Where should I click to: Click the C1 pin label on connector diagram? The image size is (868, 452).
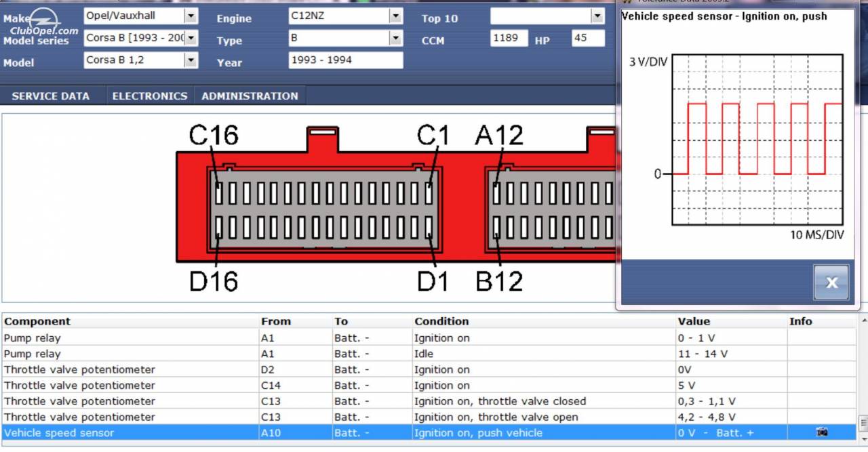pos(433,136)
